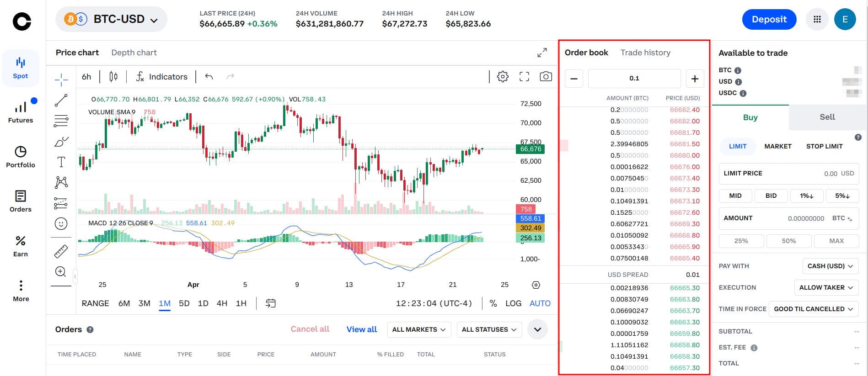Increase order book aggregation with plus
Image resolution: width=868 pixels, height=376 pixels.
coord(695,79)
